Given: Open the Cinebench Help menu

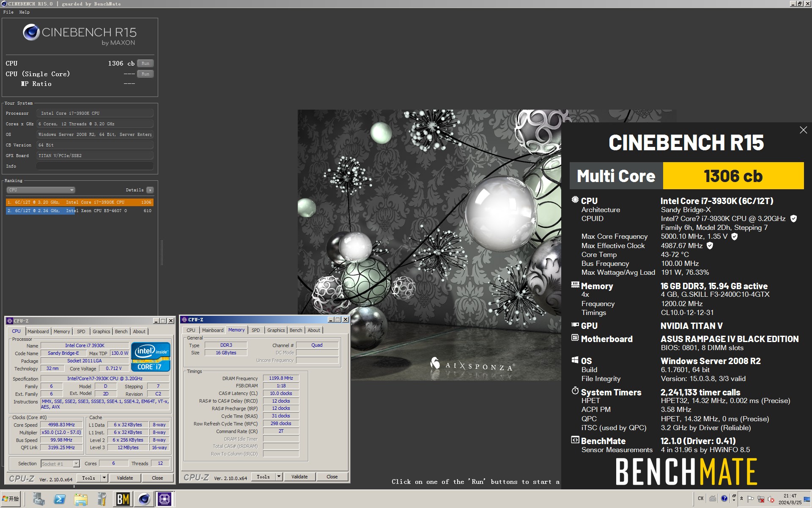Looking at the screenshot, I should pos(25,12).
